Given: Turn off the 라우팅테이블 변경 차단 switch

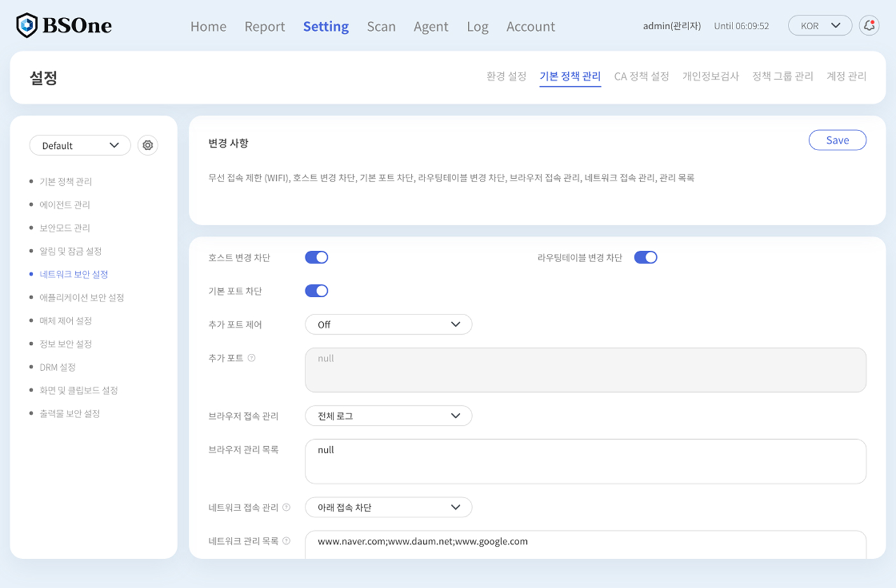Looking at the screenshot, I should 646,257.
